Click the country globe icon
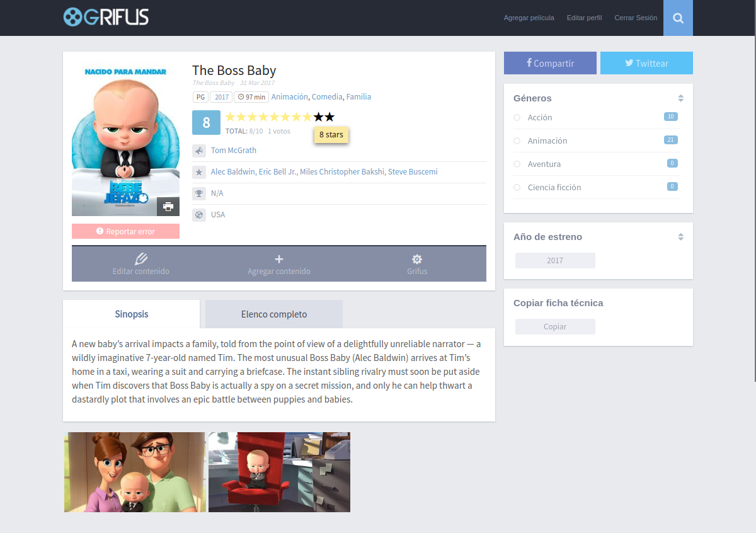Screen dimensions: 756x533 point(199,215)
